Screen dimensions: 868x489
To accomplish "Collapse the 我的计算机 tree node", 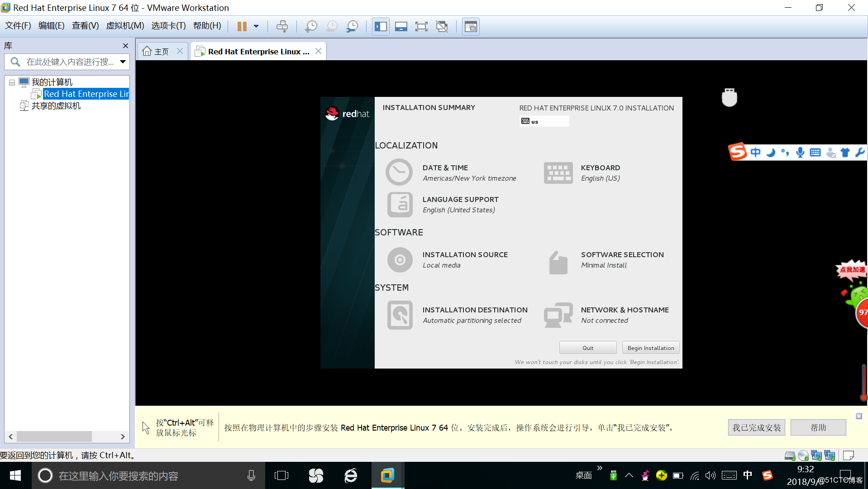I will coord(12,82).
